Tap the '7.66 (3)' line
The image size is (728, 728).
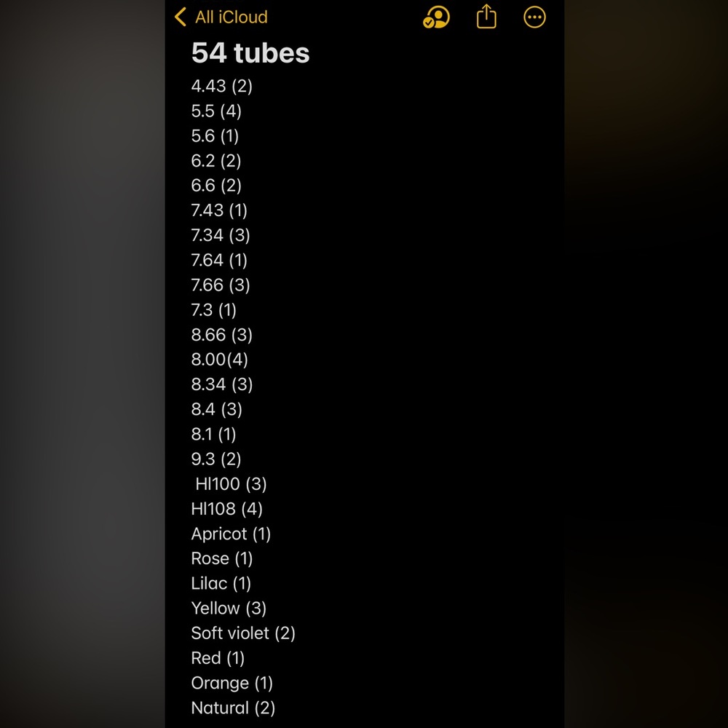click(221, 285)
